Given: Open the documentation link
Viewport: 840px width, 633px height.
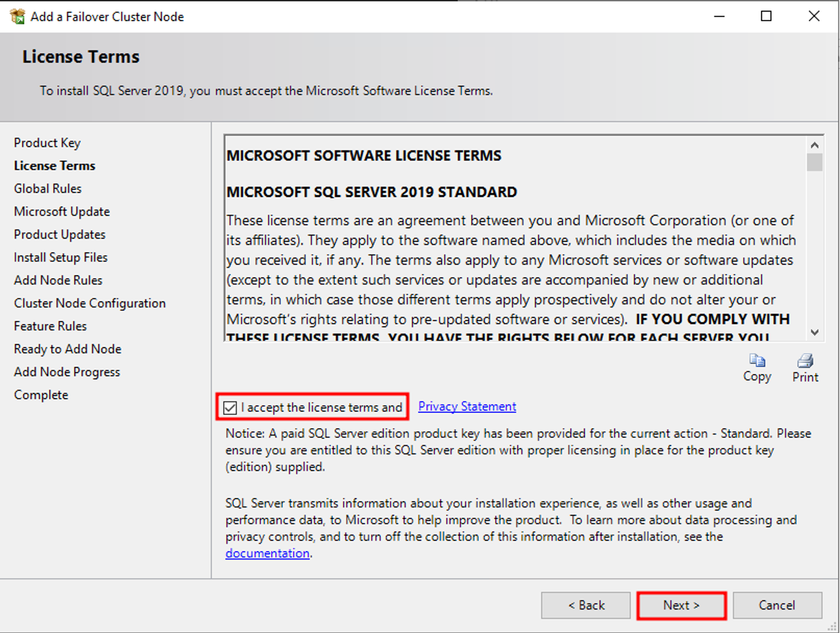Looking at the screenshot, I should click(x=267, y=553).
